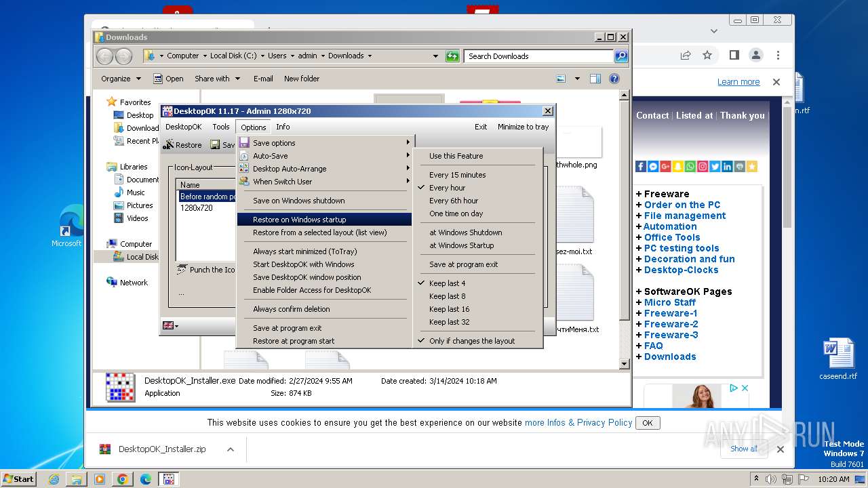Click the Search Downloads magnifier icon
Screen dimensions: 868x488
pos(620,56)
